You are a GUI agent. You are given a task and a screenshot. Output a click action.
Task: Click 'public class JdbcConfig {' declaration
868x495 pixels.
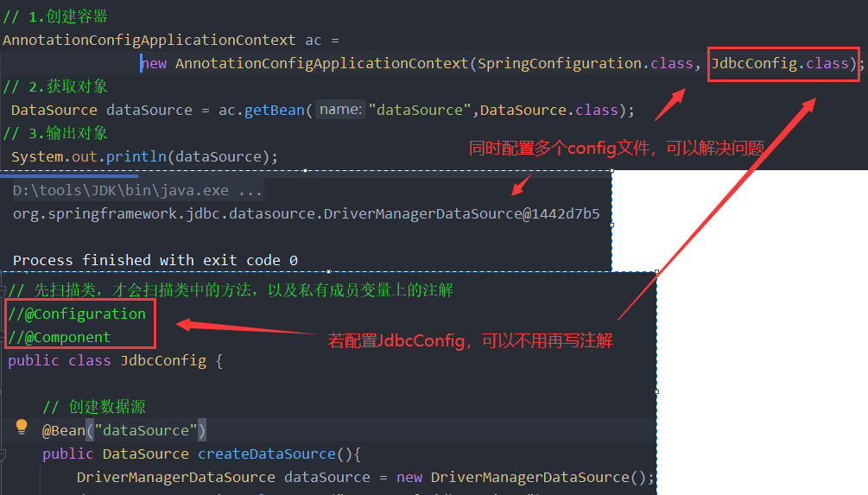coord(115,361)
